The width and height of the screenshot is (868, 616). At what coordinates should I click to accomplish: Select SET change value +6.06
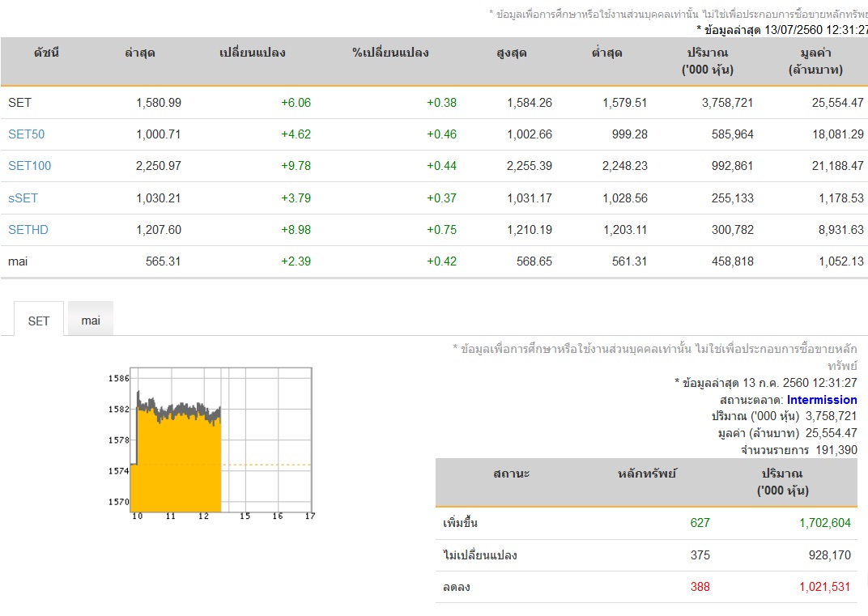[296, 102]
